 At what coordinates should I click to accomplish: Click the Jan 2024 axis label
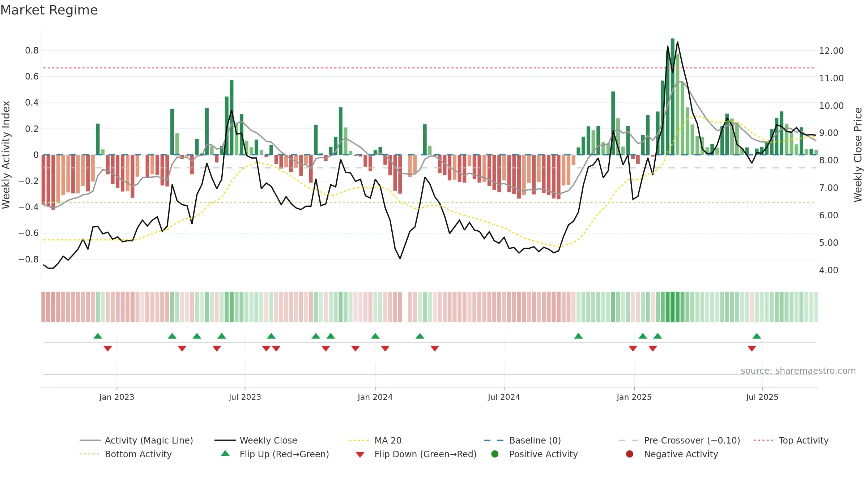375,397
